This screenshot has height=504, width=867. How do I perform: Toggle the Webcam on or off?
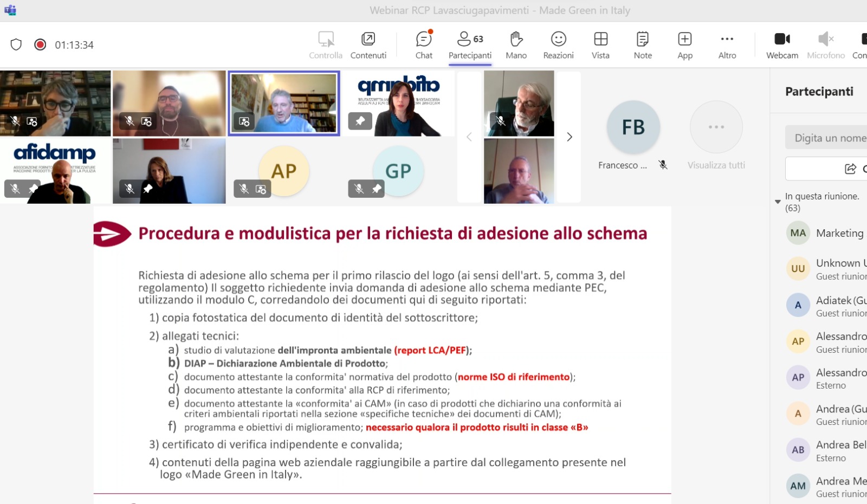(782, 45)
